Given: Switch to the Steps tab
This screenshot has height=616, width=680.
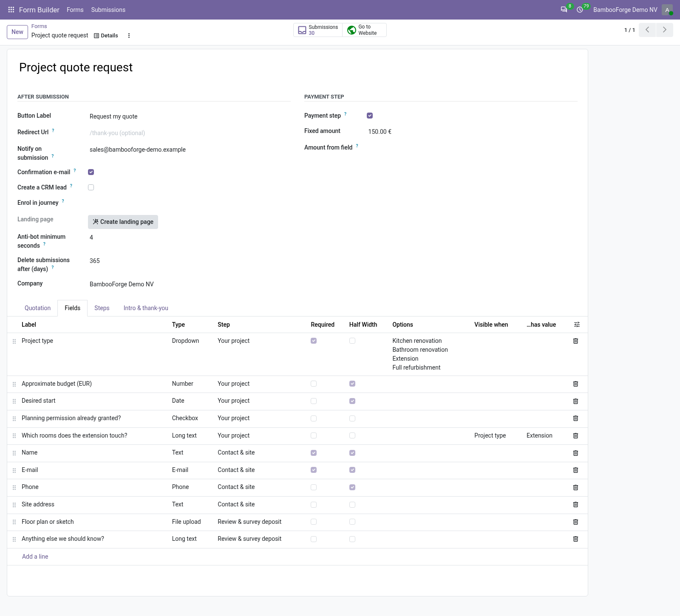Looking at the screenshot, I should coord(102,308).
